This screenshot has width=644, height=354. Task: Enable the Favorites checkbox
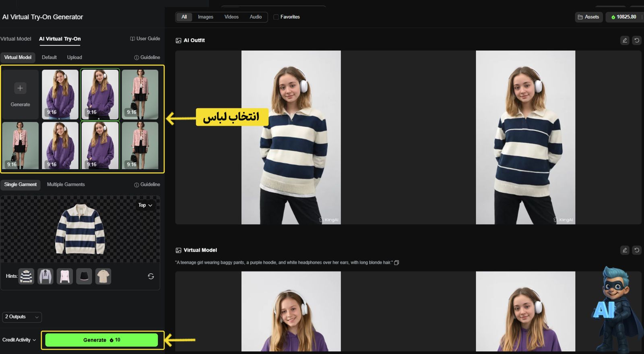(x=276, y=17)
